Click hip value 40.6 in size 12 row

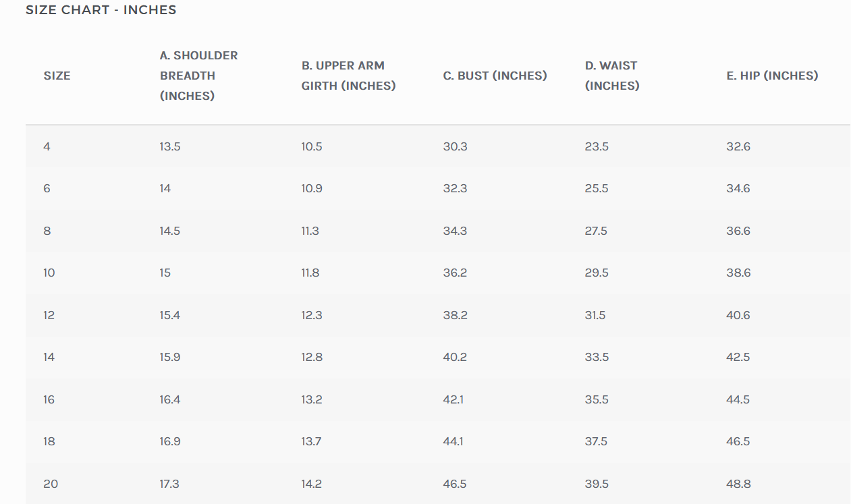coord(738,315)
